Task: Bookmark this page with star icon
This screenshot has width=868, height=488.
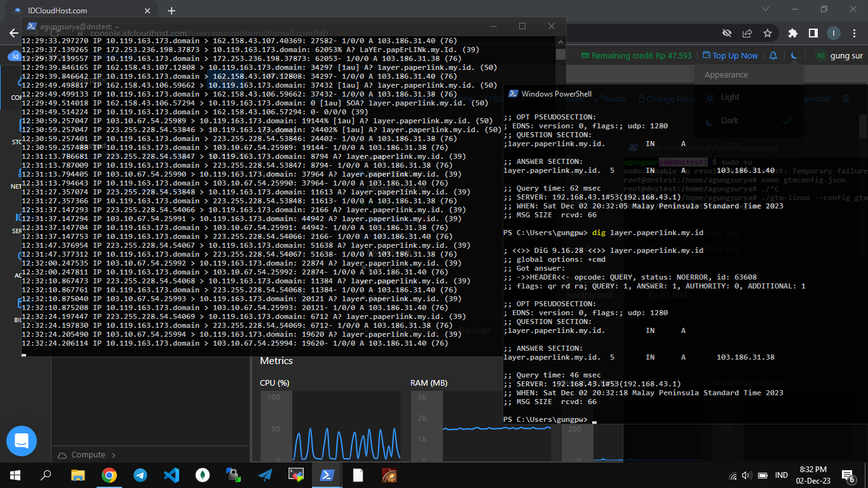Action: pyautogui.click(x=768, y=33)
